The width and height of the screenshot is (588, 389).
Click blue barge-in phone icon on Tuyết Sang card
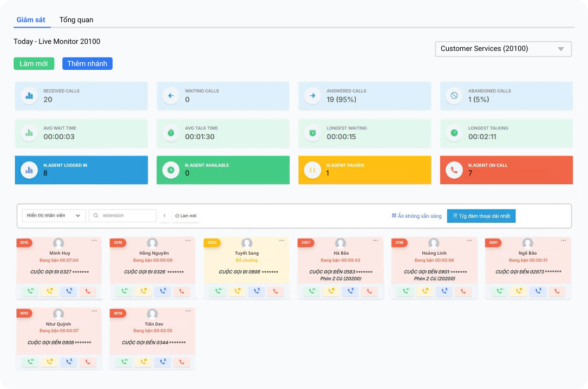pos(257,291)
